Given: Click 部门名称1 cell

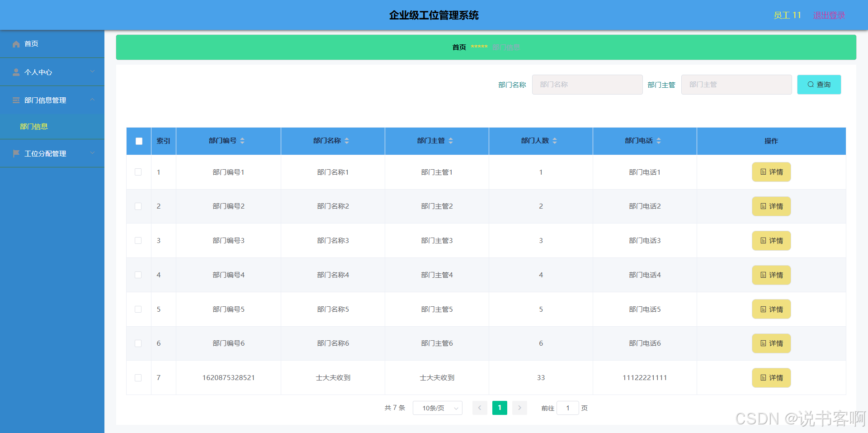Looking at the screenshot, I should pyautogui.click(x=333, y=172).
